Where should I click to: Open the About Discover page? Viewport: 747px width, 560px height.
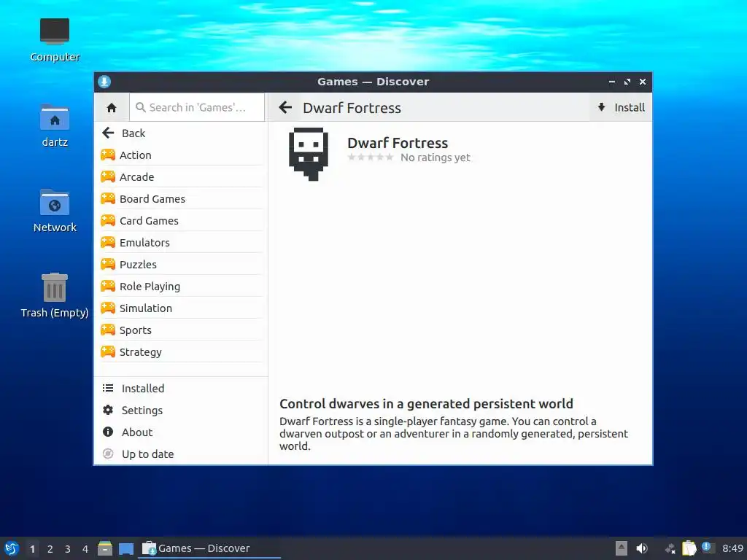point(181,432)
